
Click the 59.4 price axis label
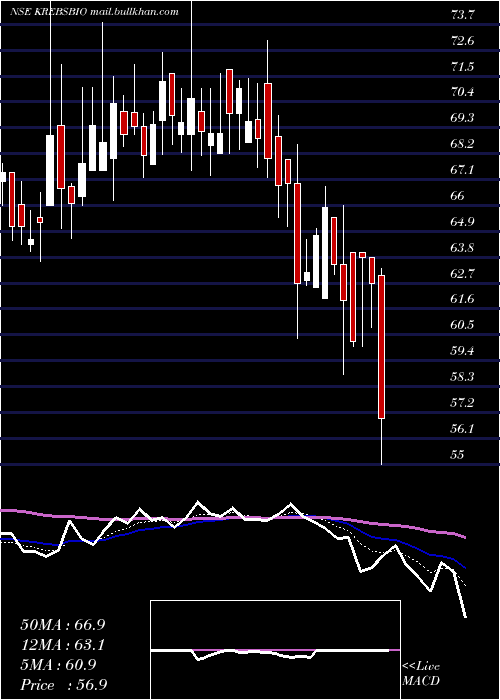click(463, 351)
